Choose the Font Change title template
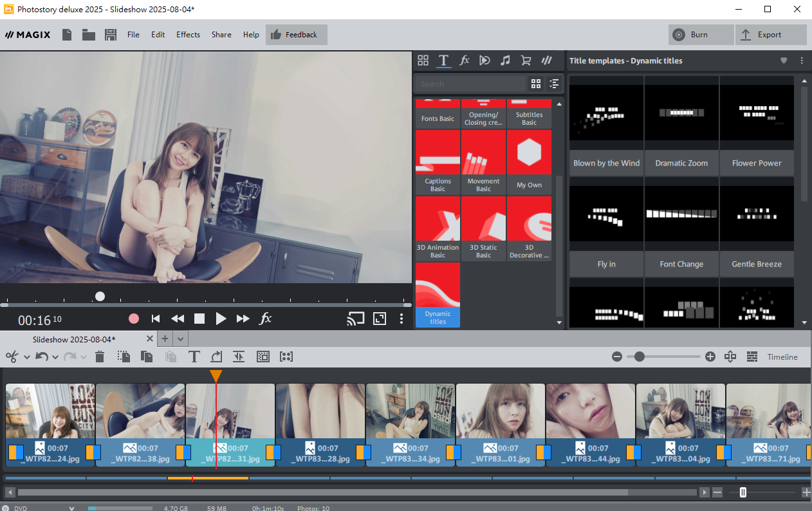The height and width of the screenshot is (511, 812). click(x=681, y=227)
